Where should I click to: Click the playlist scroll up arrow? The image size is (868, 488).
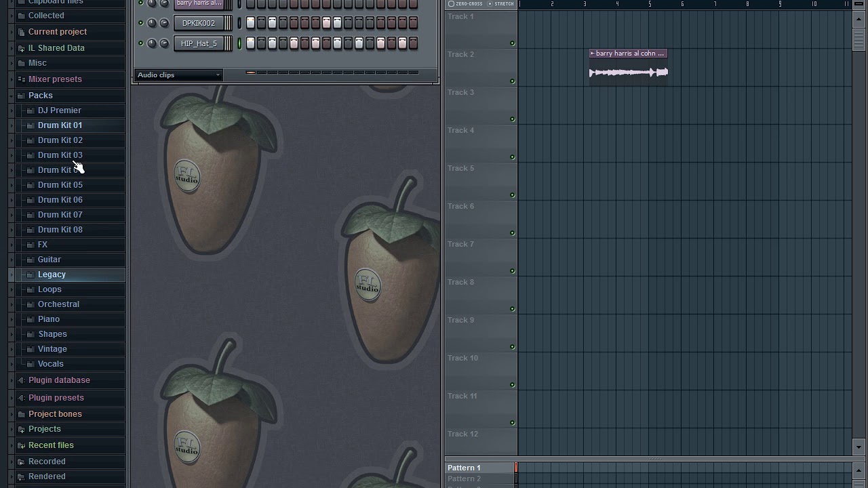click(x=859, y=19)
